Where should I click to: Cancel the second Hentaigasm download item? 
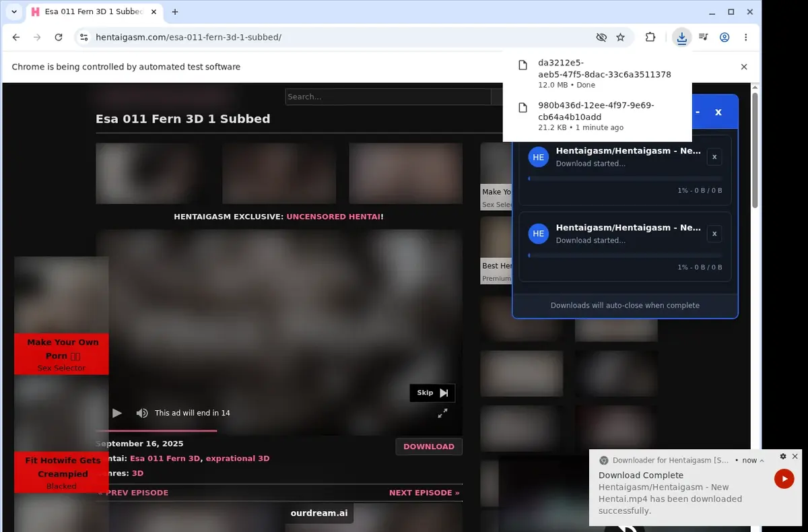714,234
